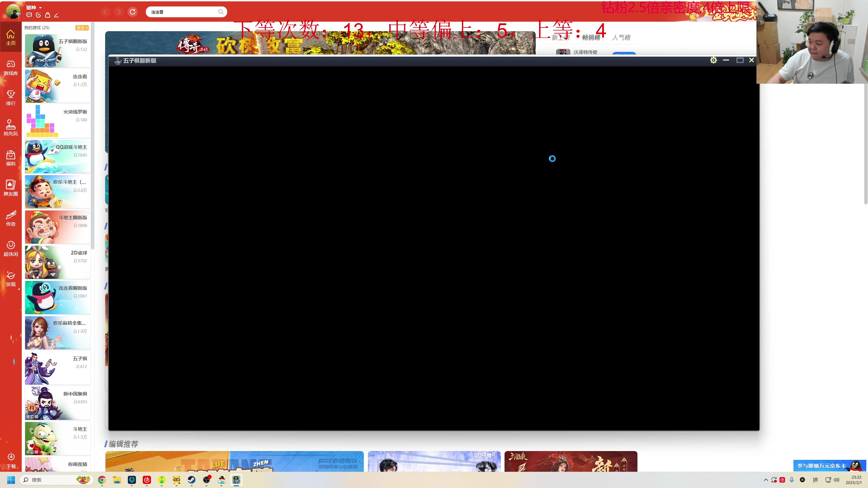This screenshot has height=488, width=868.
Task: Expand the 更多 my games list
Action: [82, 28]
